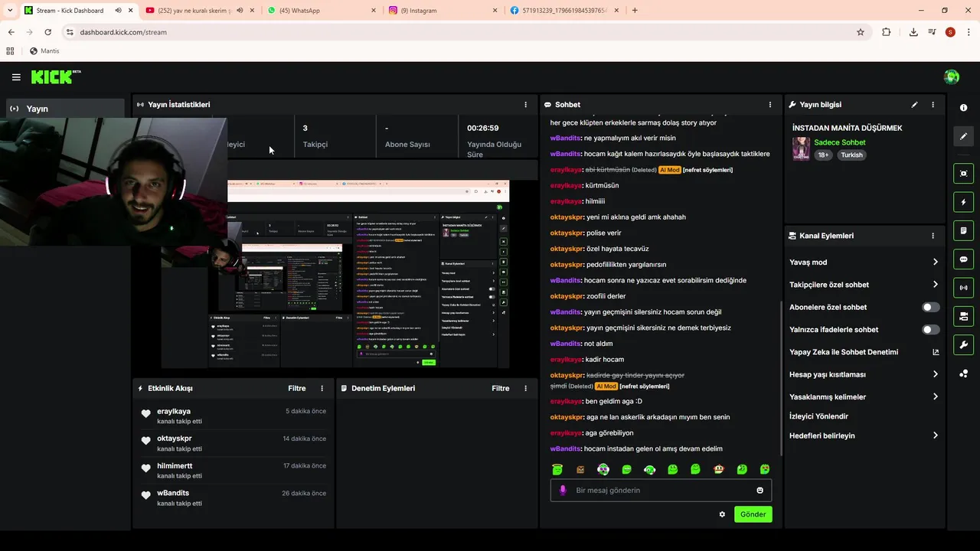Screen dimensions: 980x551
Task: Open Yayın bilgisi panel three-dot menu
Action: 933,105
